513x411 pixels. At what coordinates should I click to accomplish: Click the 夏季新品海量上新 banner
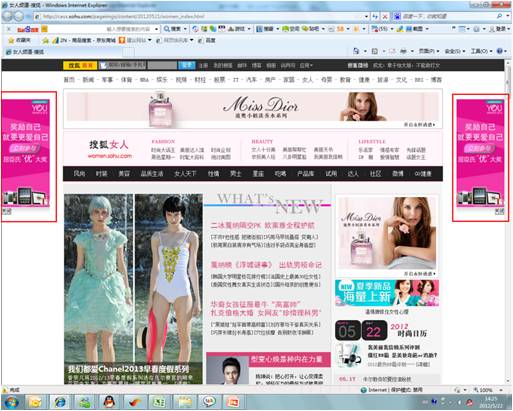[387, 293]
